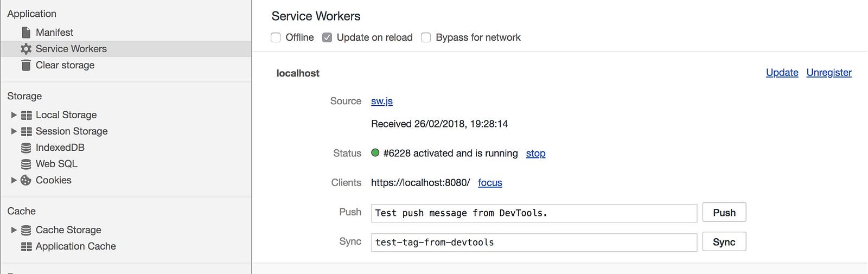The image size is (868, 274).
Task: Click the Clear storage trash icon
Action: tap(25, 65)
